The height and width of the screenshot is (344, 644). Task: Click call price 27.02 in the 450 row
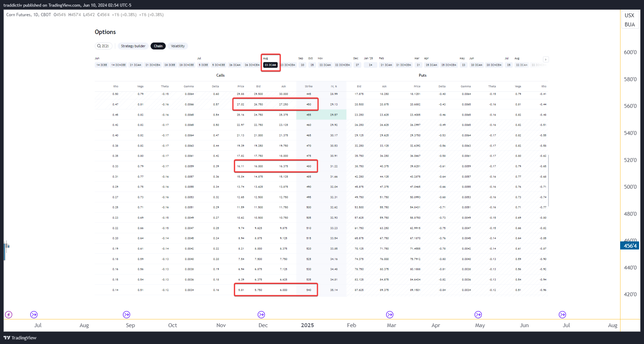[x=240, y=104]
